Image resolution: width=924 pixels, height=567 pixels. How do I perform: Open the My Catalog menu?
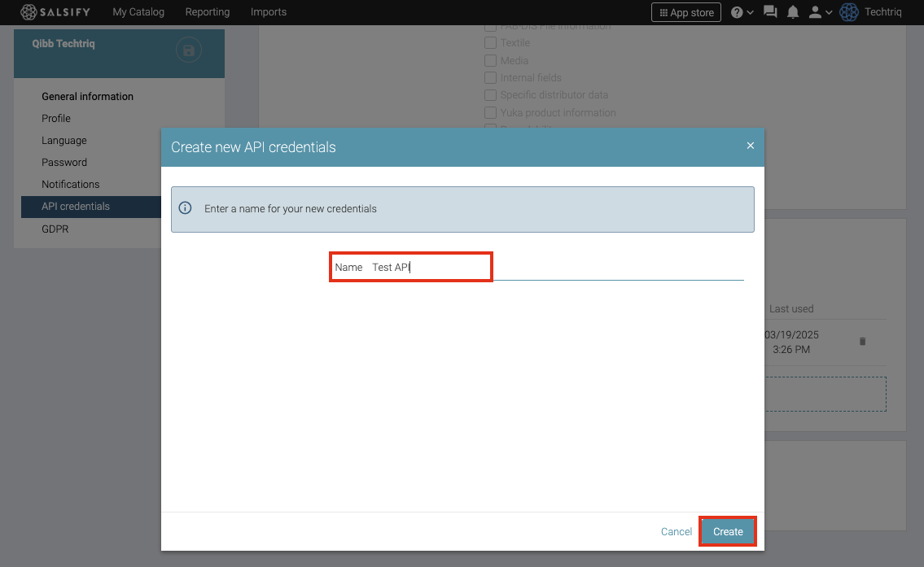pyautogui.click(x=138, y=12)
